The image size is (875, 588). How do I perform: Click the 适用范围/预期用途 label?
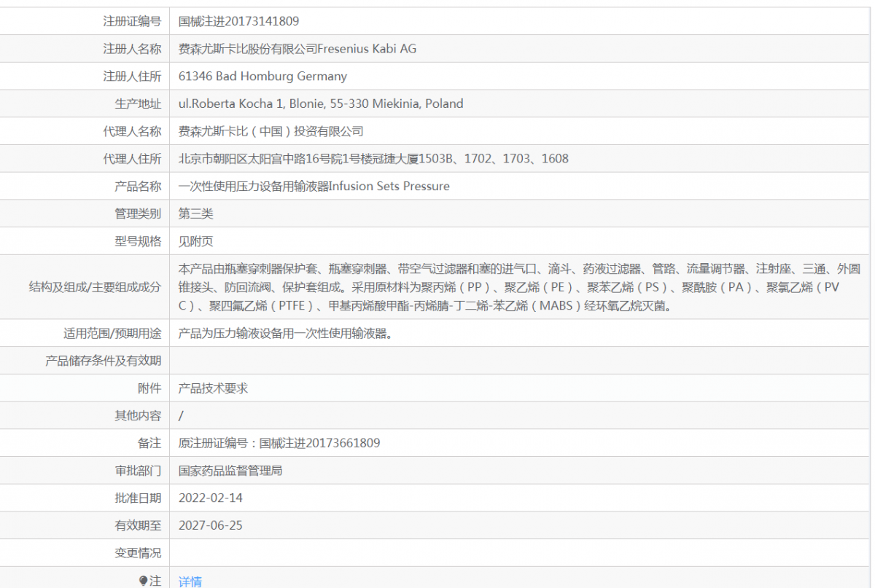click(112, 334)
